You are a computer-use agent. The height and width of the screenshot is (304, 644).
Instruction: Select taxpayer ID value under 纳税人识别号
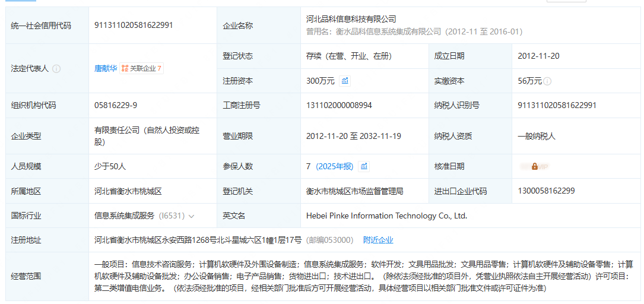[x=557, y=106]
